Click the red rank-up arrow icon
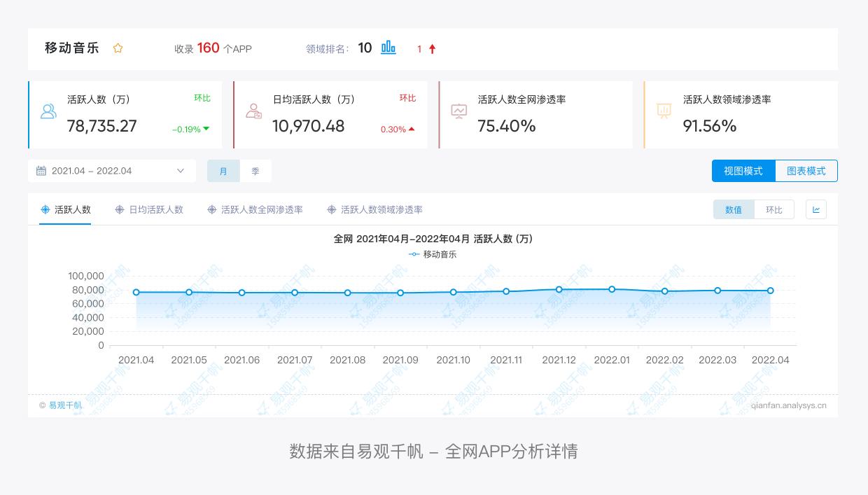This screenshot has width=868, height=495. click(432, 49)
